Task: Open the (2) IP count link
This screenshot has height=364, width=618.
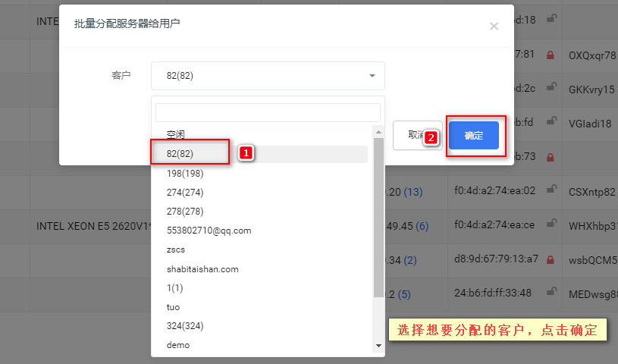Action: [x=410, y=260]
